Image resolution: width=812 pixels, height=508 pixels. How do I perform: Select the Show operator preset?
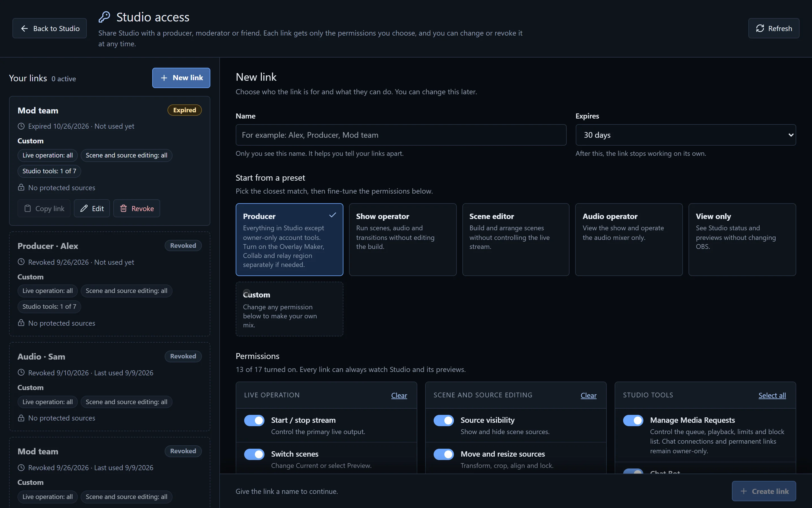(403, 240)
